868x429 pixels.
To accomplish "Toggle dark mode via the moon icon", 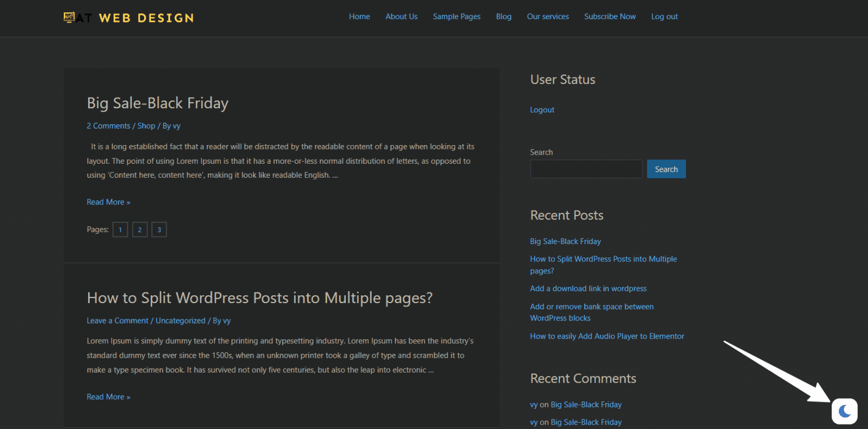I will pos(844,411).
